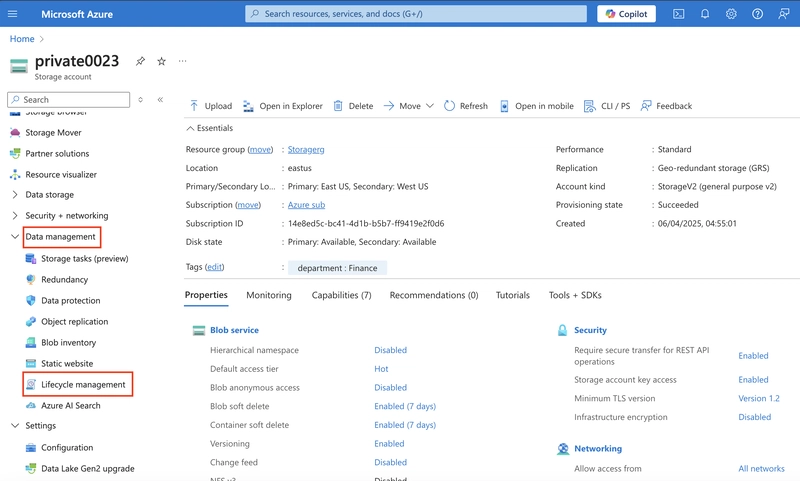Click the All networks value link
Viewport: 800px width, 481px height.
tap(761, 468)
